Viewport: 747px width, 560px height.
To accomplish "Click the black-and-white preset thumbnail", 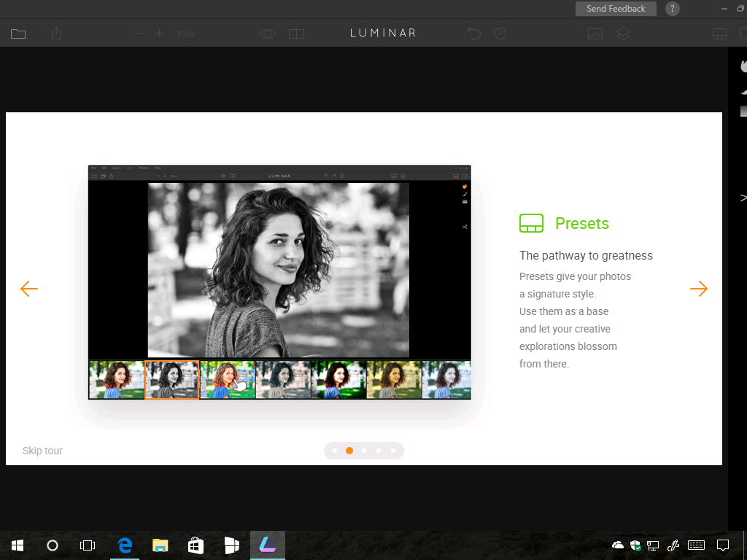I will coord(171,379).
